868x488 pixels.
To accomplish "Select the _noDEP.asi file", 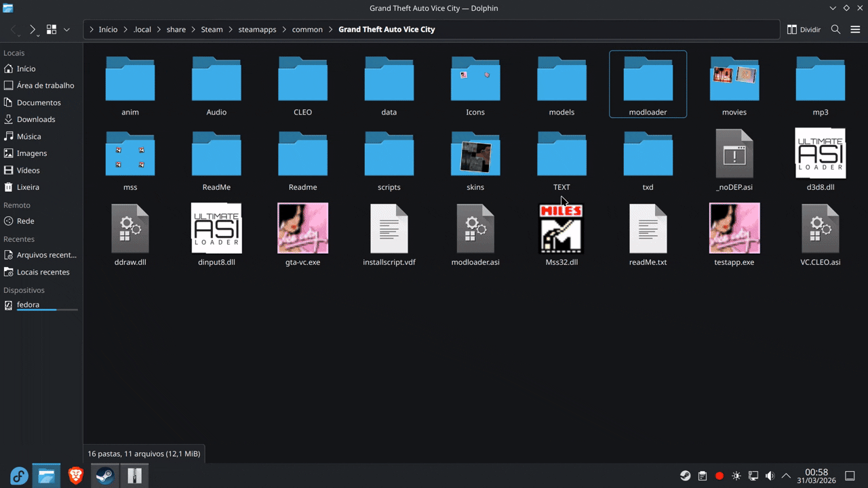I will pos(734,160).
